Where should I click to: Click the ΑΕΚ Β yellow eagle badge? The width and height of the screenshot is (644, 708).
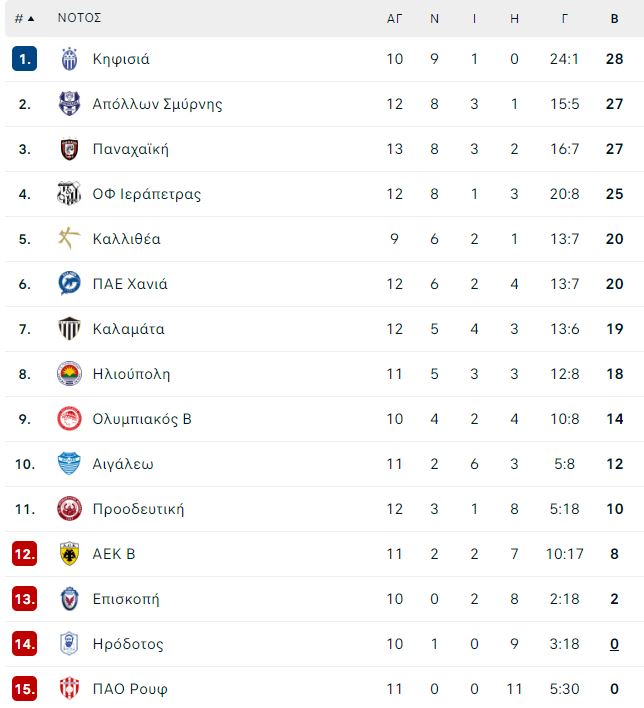[69, 554]
